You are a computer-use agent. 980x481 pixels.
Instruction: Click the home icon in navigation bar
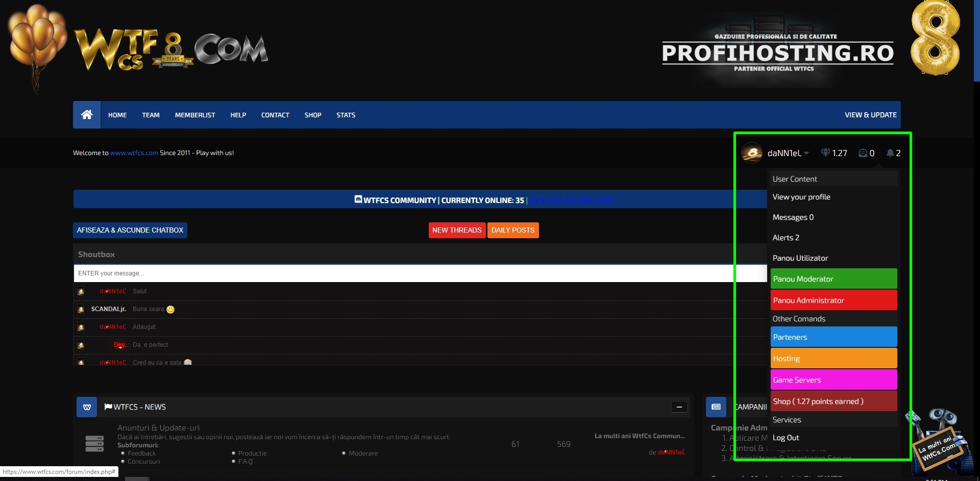[87, 115]
